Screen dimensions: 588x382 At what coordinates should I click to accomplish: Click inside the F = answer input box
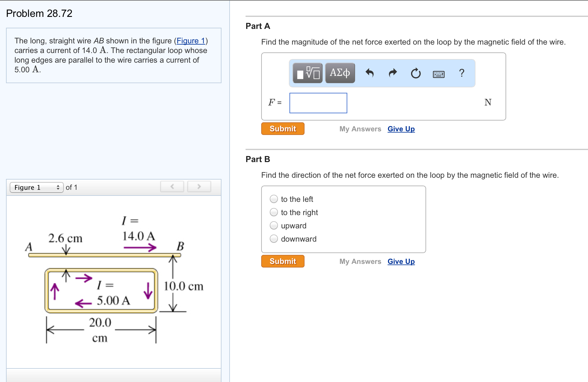point(318,103)
